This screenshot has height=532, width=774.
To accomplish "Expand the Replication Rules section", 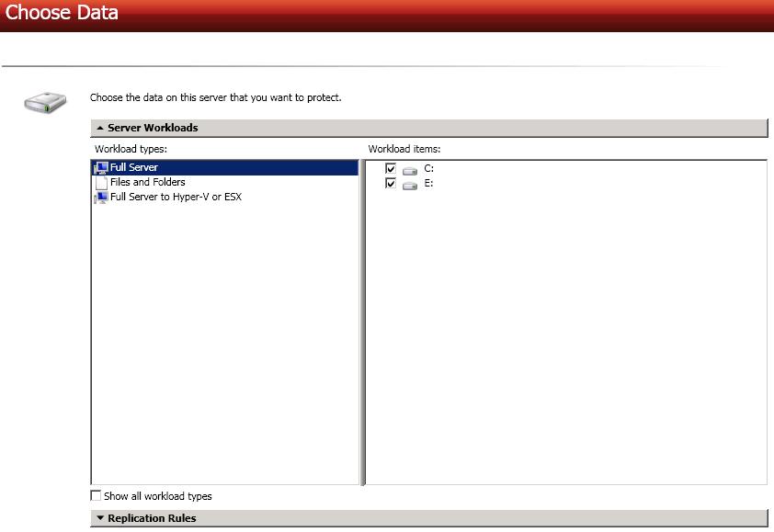I will point(99,518).
